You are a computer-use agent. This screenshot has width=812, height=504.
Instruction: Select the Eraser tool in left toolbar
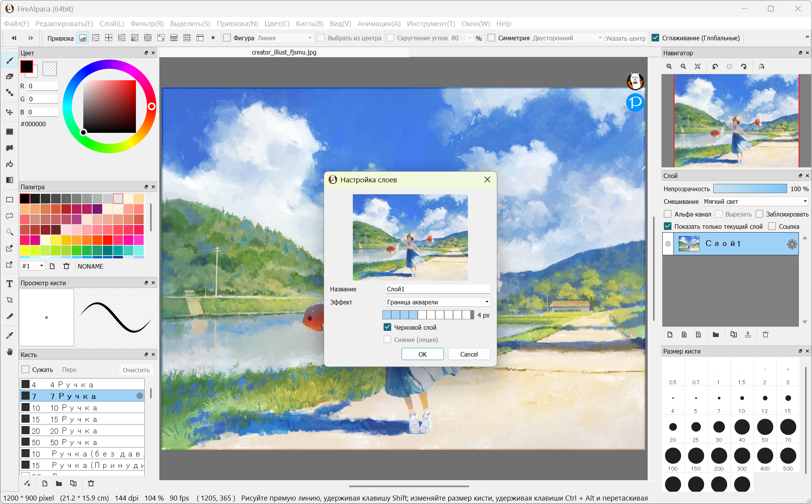tap(10, 76)
